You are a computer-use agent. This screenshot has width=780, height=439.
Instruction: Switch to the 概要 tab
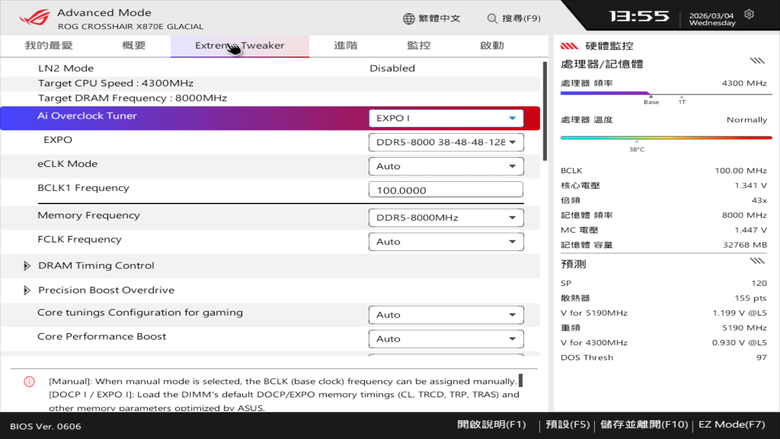click(x=134, y=45)
